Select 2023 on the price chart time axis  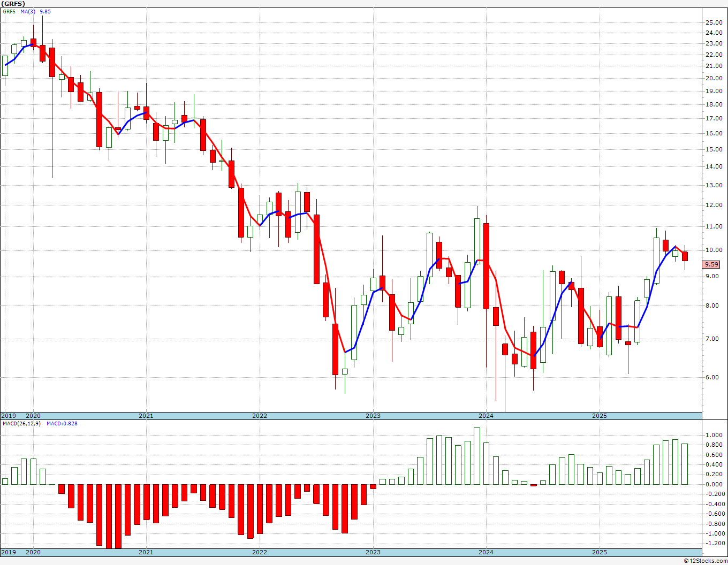pos(373,416)
